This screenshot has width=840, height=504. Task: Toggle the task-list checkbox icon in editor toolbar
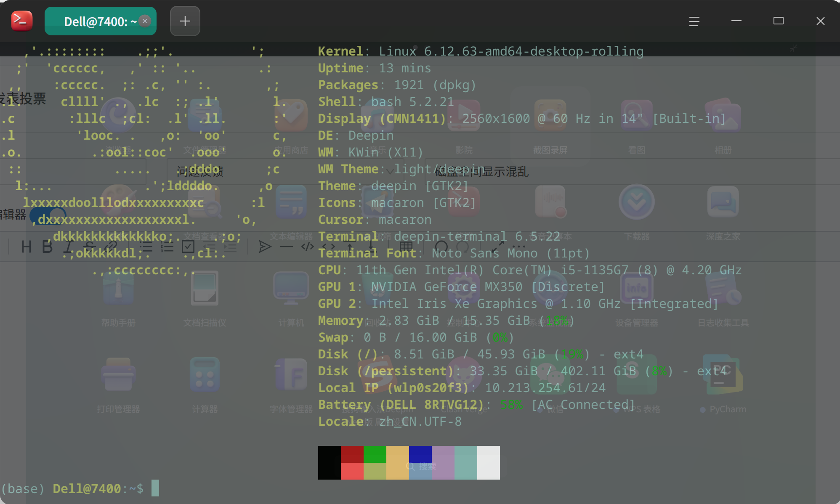188,247
